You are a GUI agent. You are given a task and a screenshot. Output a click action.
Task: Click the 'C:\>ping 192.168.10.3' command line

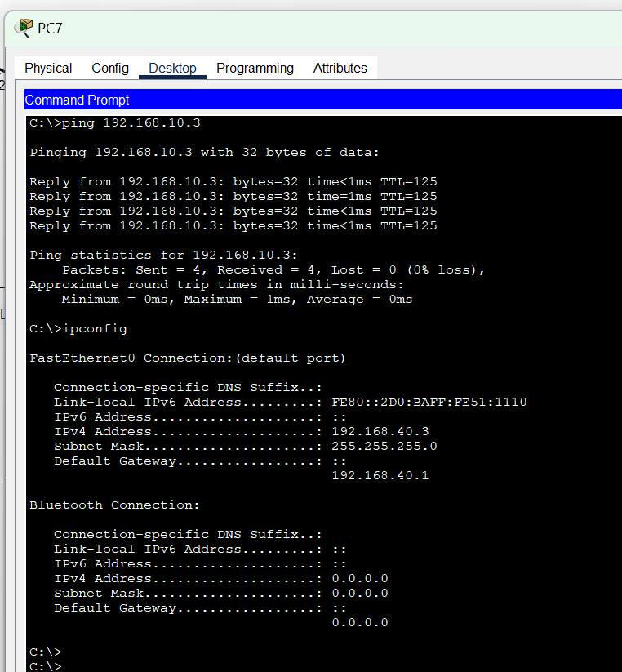click(115, 123)
